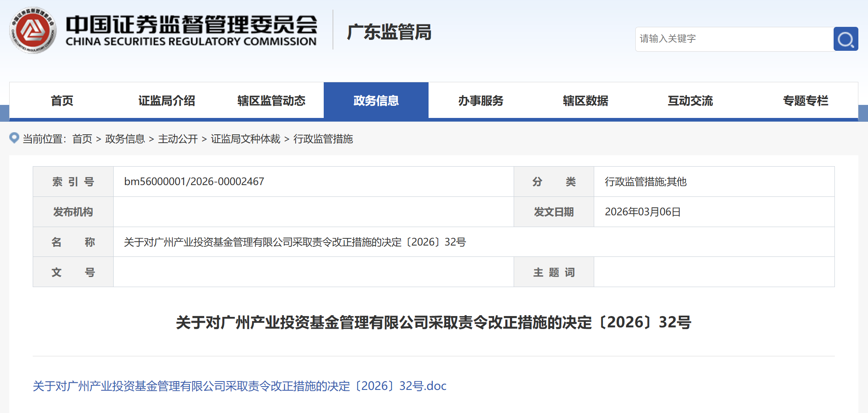Open the 互动交流 navigation tab
Screen dimensions: 868x413
click(x=690, y=101)
